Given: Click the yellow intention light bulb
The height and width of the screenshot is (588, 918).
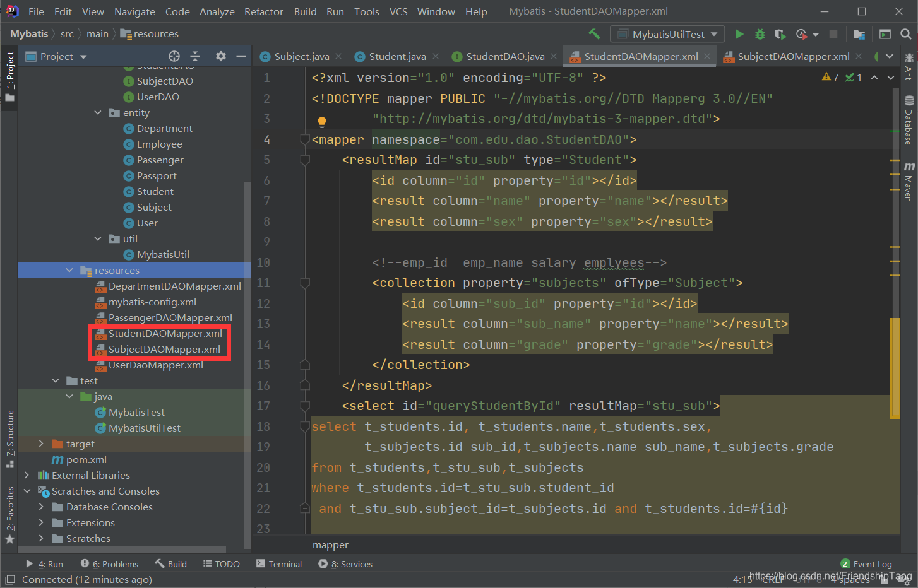Looking at the screenshot, I should pyautogui.click(x=321, y=122).
